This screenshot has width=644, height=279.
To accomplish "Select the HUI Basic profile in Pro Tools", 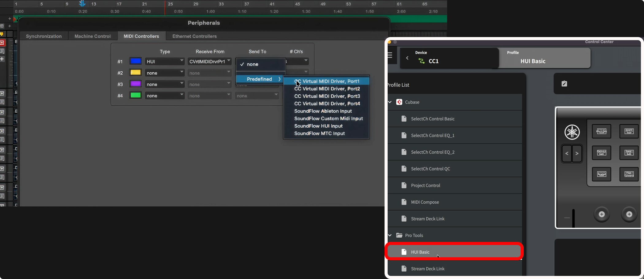I will coord(454,252).
